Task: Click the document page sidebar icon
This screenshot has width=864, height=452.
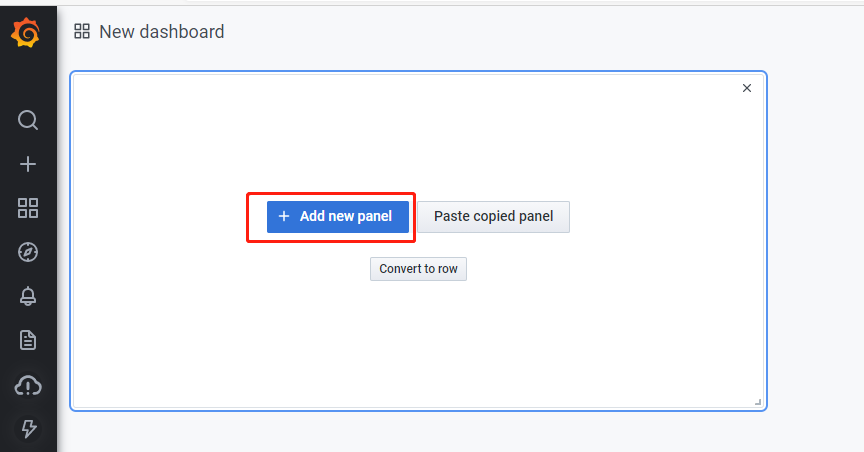Action: click(x=28, y=340)
